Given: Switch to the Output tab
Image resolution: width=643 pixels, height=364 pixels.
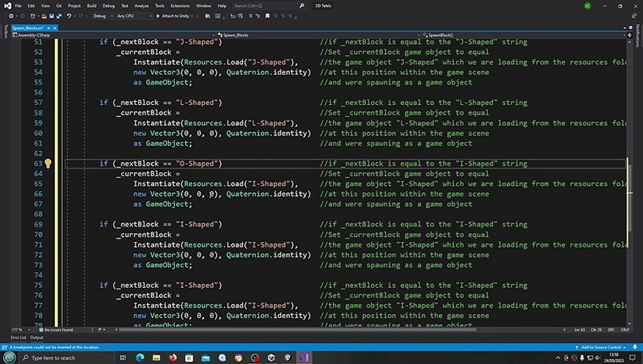Looking at the screenshot, I should (36, 338).
